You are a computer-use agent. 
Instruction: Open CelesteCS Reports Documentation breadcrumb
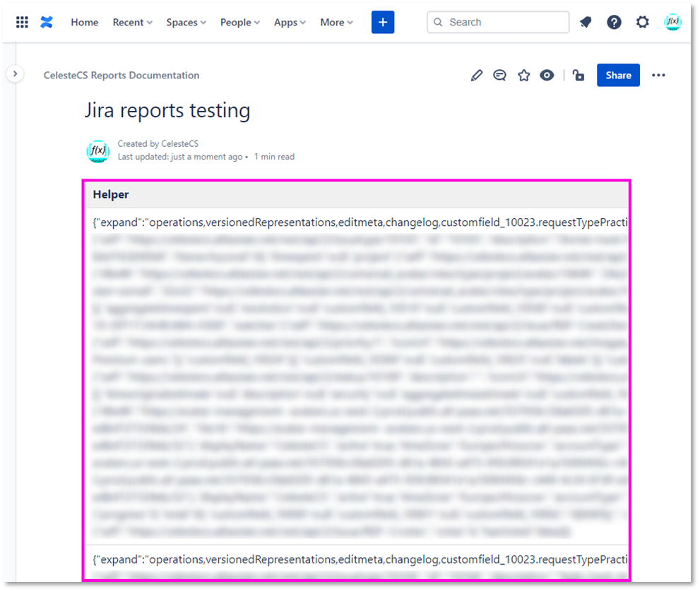click(x=121, y=76)
